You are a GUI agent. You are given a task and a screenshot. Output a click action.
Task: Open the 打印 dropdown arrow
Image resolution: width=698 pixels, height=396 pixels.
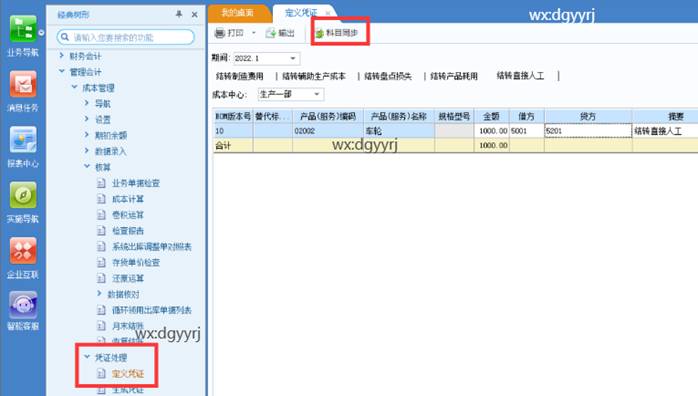(x=254, y=33)
